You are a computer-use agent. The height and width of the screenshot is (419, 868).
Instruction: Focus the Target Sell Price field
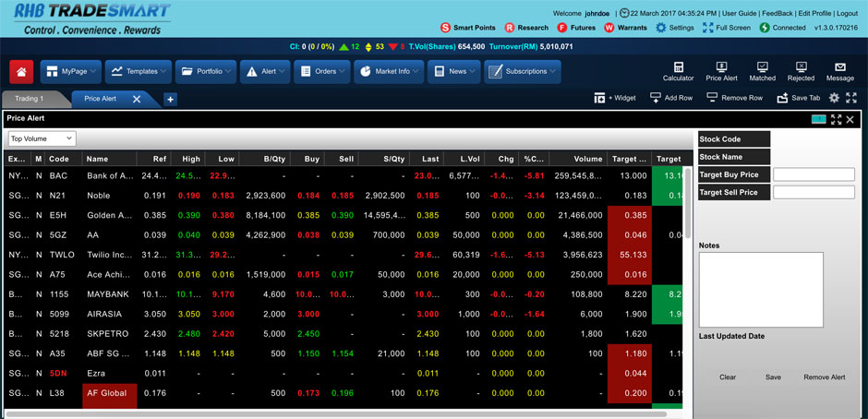814,193
